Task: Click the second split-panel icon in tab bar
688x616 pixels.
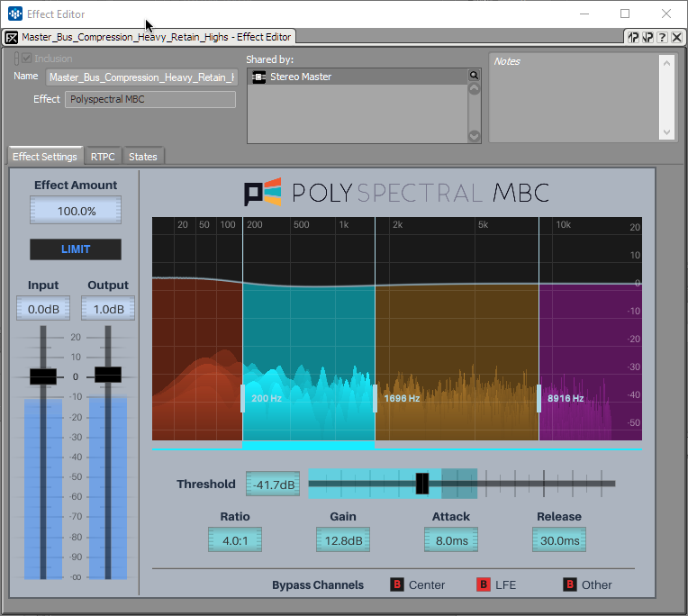Action: (647, 38)
